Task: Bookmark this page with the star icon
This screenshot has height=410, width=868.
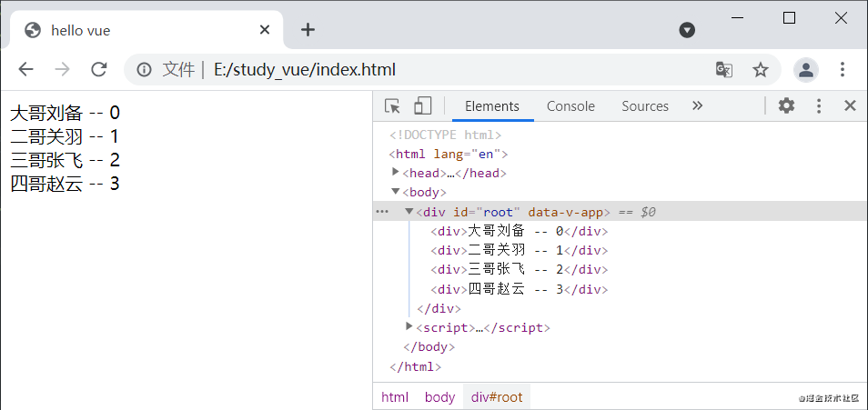Action: pos(761,70)
